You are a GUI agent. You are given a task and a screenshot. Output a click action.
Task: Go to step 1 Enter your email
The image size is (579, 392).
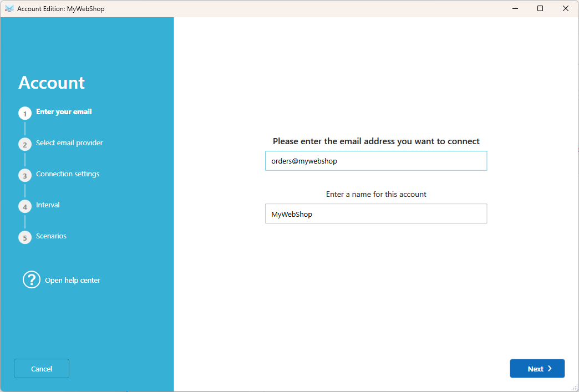(64, 111)
